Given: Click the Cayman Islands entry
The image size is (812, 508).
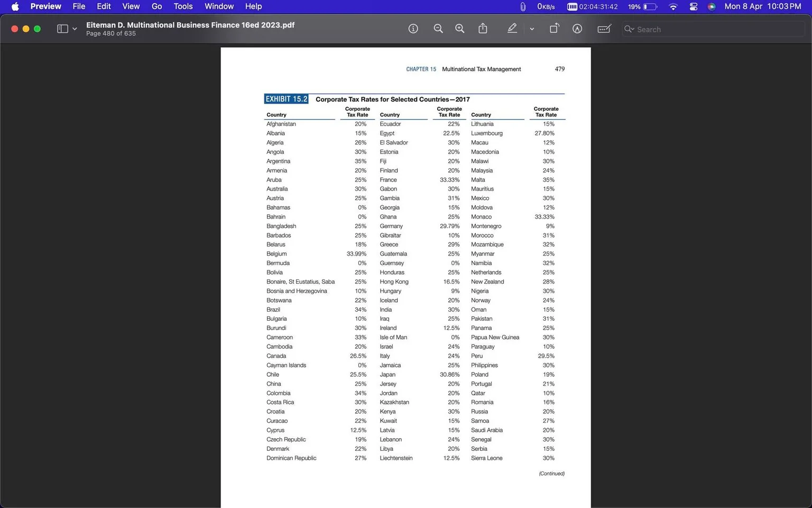Looking at the screenshot, I should click(286, 365).
